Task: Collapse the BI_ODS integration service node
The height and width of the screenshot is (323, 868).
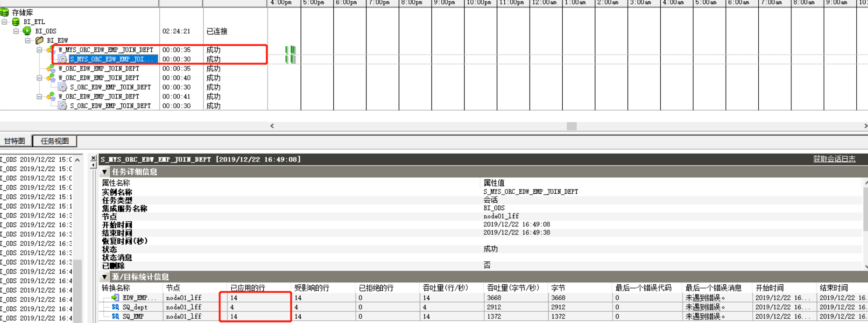Action: [16, 31]
